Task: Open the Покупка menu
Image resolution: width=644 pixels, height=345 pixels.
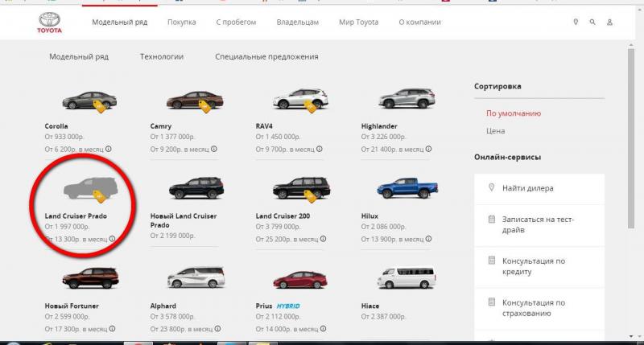Action: tap(182, 23)
